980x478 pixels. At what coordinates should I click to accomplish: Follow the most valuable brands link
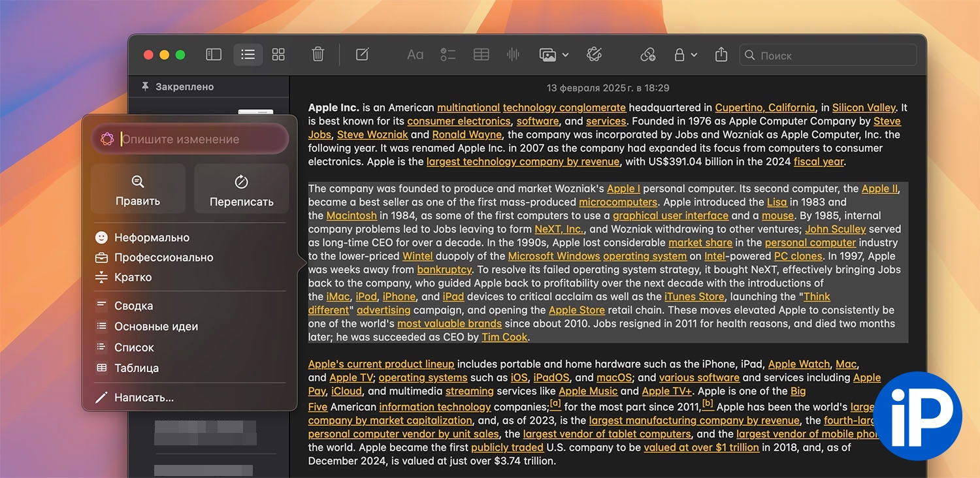tap(449, 323)
